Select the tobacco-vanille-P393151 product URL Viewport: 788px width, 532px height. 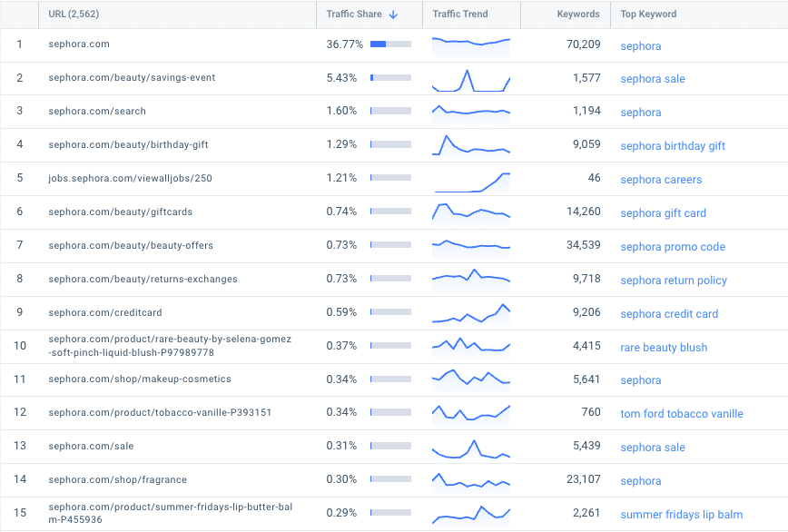(x=160, y=412)
